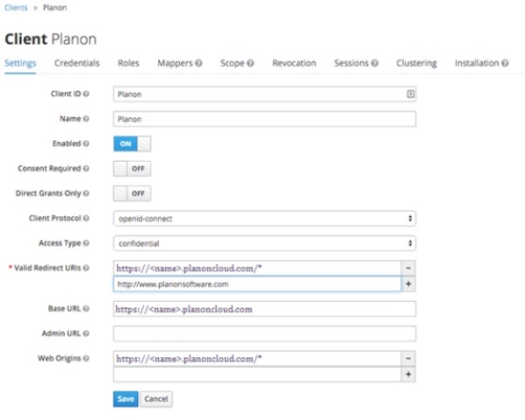The height and width of the screenshot is (420, 525).
Task: Click the help icon beside Mappers tab
Action: [199, 63]
